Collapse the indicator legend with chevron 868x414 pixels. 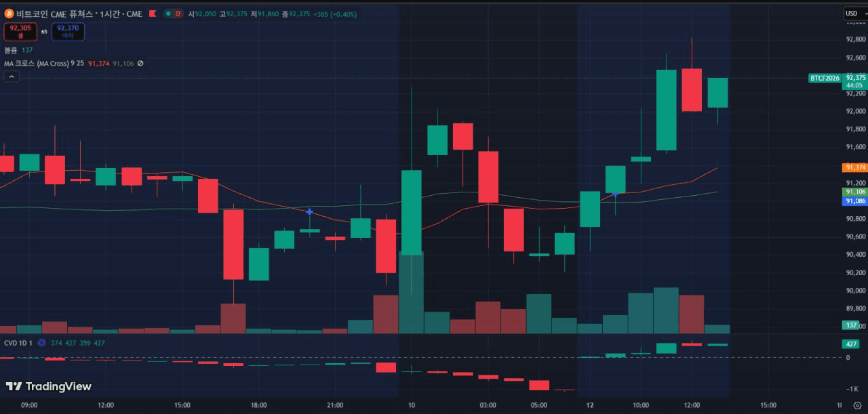[10, 77]
